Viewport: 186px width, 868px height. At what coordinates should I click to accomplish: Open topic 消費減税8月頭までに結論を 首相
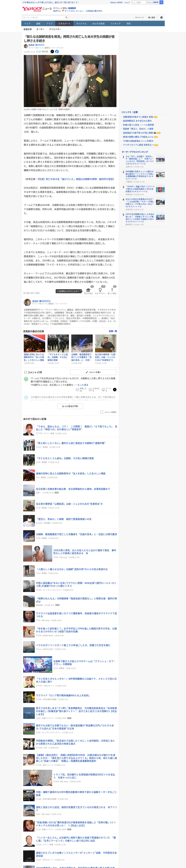[138, 117]
